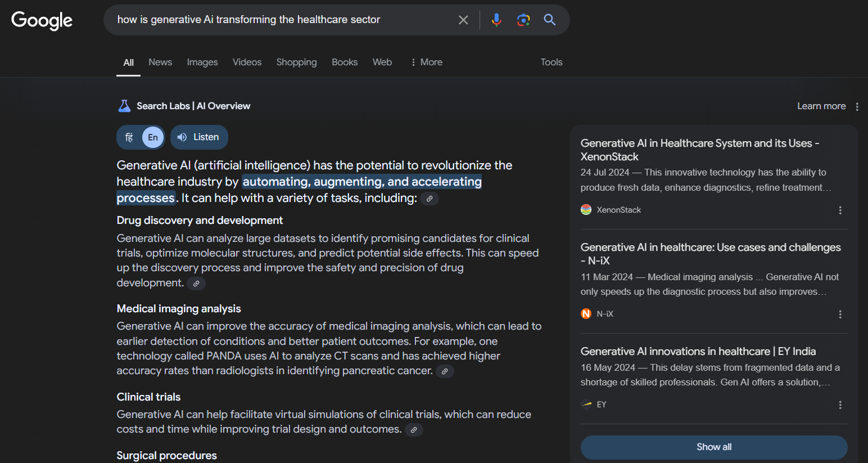Click the N-iX favicon
Screen dimensions: 868x463
pos(586,314)
